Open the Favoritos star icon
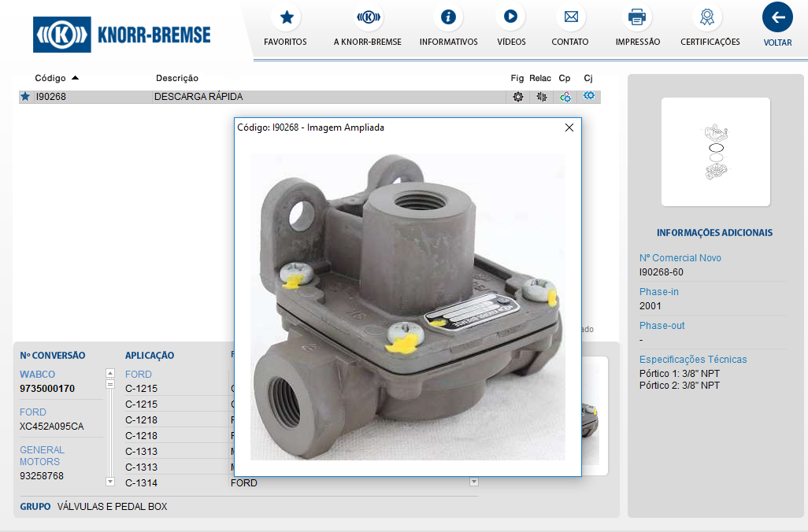 pos(287,17)
